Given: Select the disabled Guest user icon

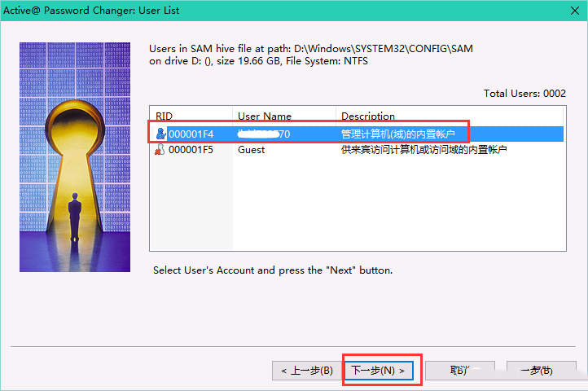Looking at the screenshot, I should pyautogui.click(x=160, y=149).
